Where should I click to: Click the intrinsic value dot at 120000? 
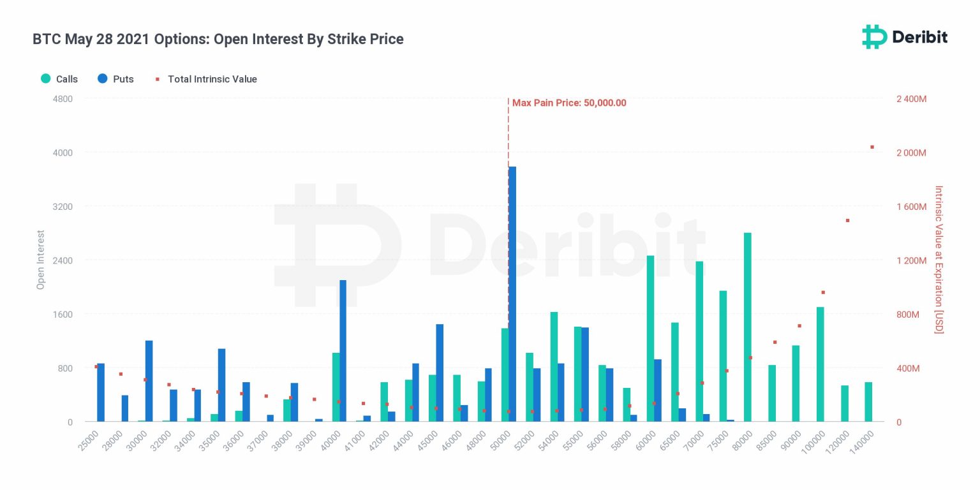(x=847, y=220)
